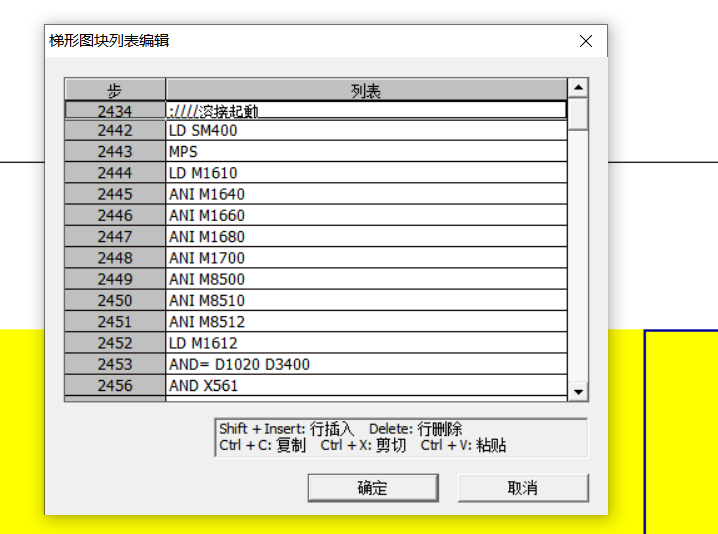
Task: Click the vertical scrollbar thumb
Action: [x=578, y=113]
